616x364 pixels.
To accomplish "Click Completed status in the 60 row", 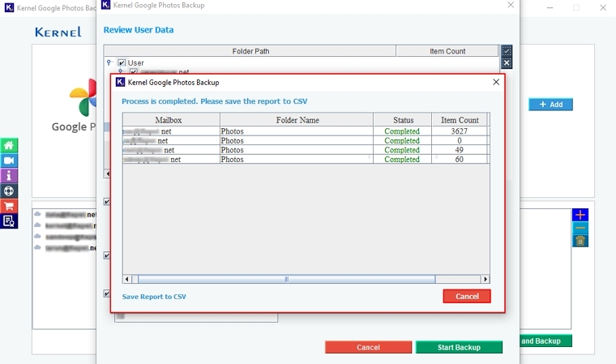I will [402, 160].
